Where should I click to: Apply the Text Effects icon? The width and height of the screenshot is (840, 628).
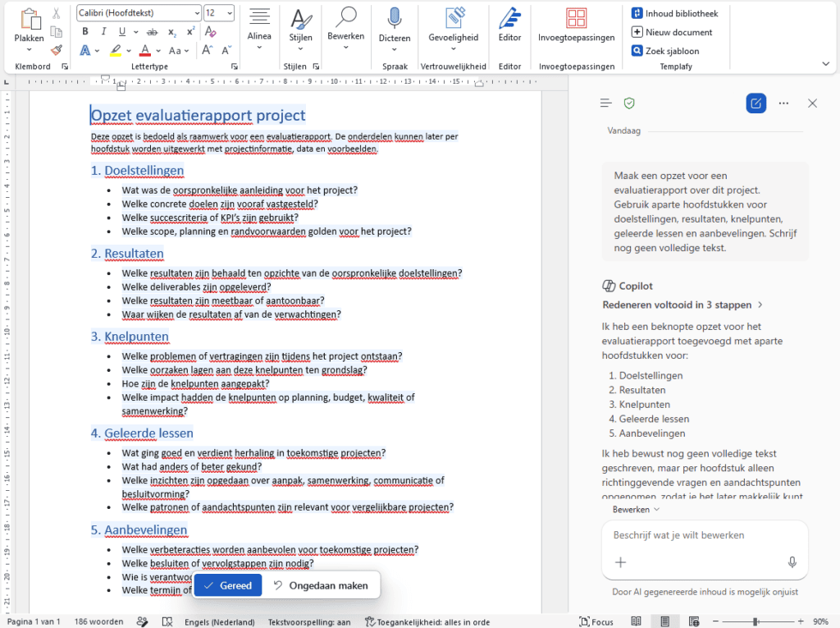tap(85, 50)
